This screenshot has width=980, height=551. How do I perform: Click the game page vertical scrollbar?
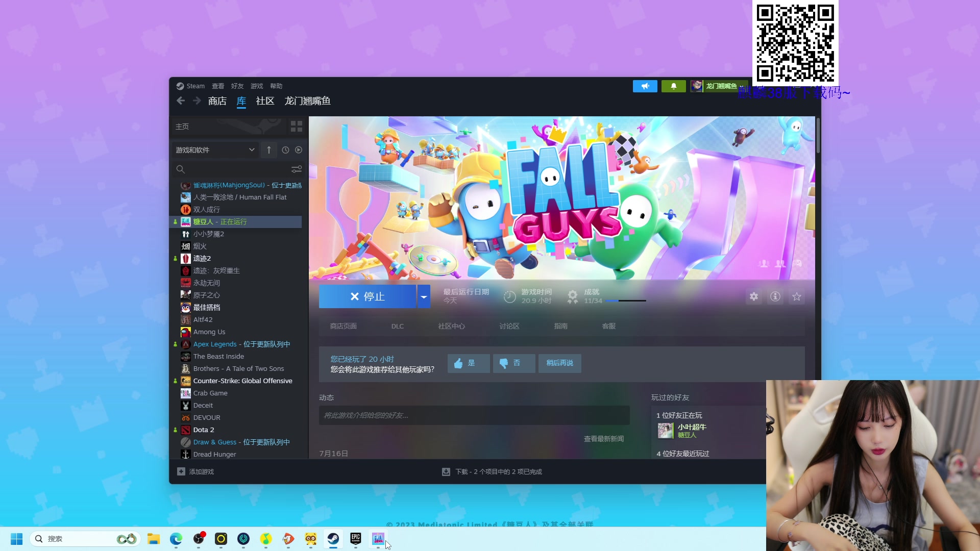pyautogui.click(x=818, y=135)
